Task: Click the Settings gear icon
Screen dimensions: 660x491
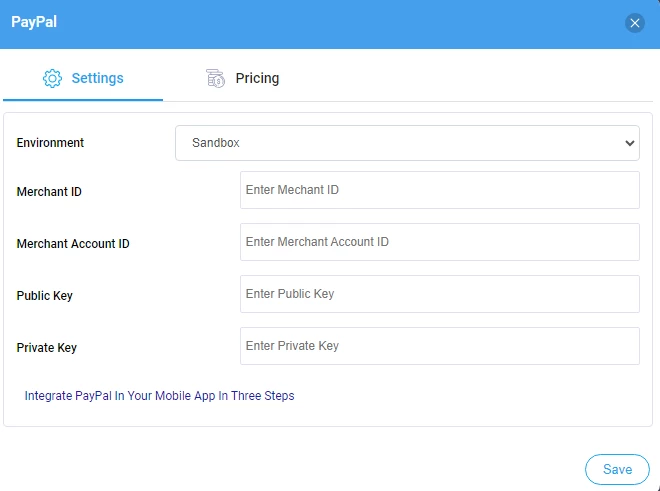Action: point(52,78)
